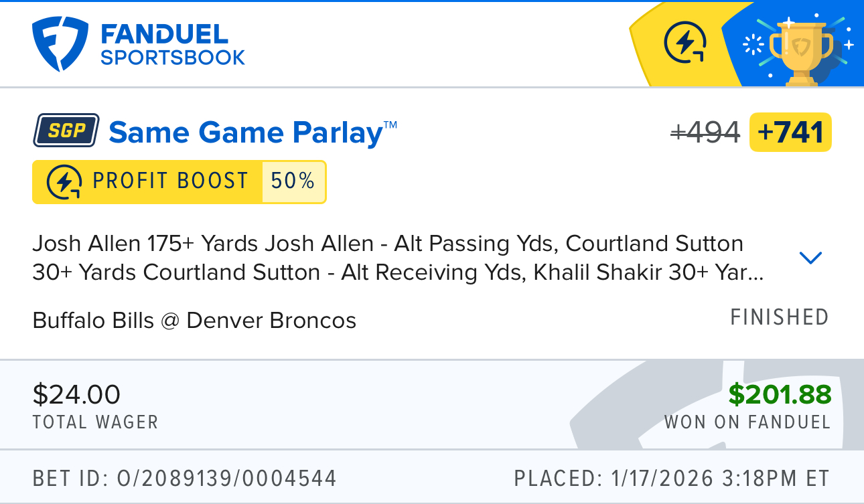Click the SGP badge icon

[66, 131]
